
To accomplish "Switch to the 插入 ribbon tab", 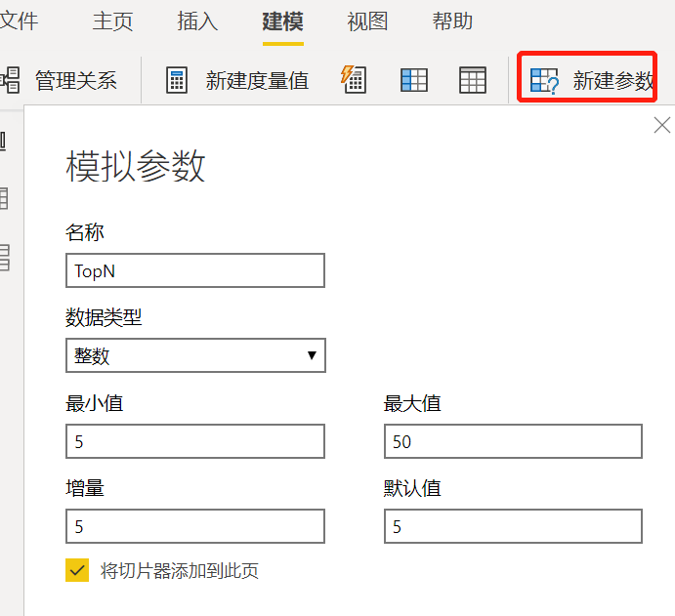I will [x=197, y=21].
